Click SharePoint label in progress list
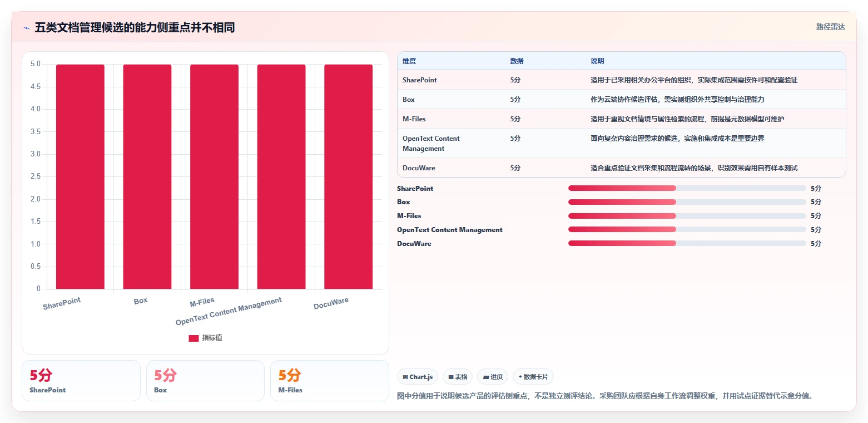 pyautogui.click(x=415, y=189)
